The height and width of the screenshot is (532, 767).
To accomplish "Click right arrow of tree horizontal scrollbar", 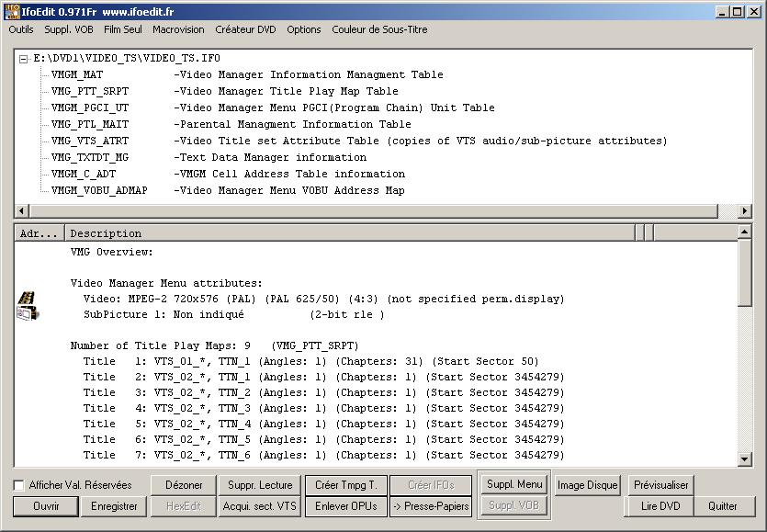I will click(745, 210).
